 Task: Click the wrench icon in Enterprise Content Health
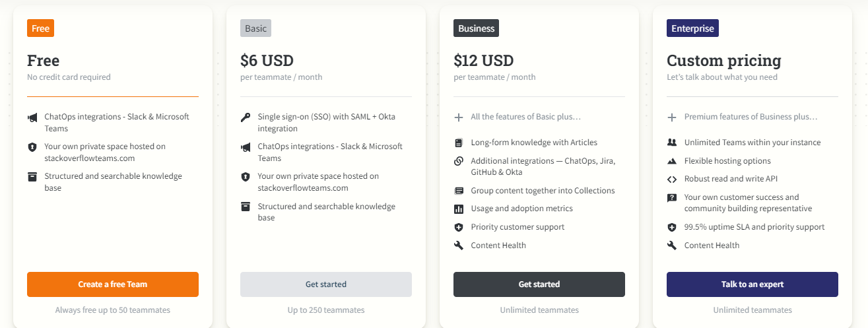point(672,246)
